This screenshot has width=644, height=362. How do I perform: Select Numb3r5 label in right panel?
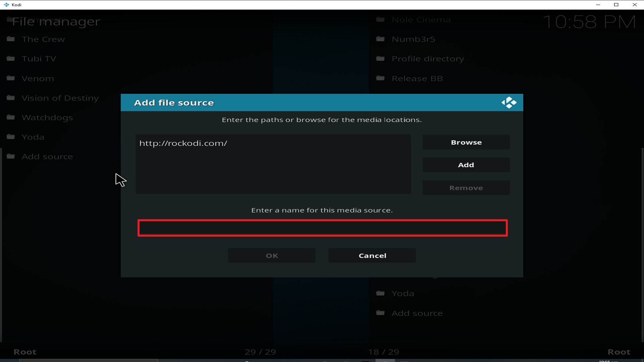[x=414, y=39]
